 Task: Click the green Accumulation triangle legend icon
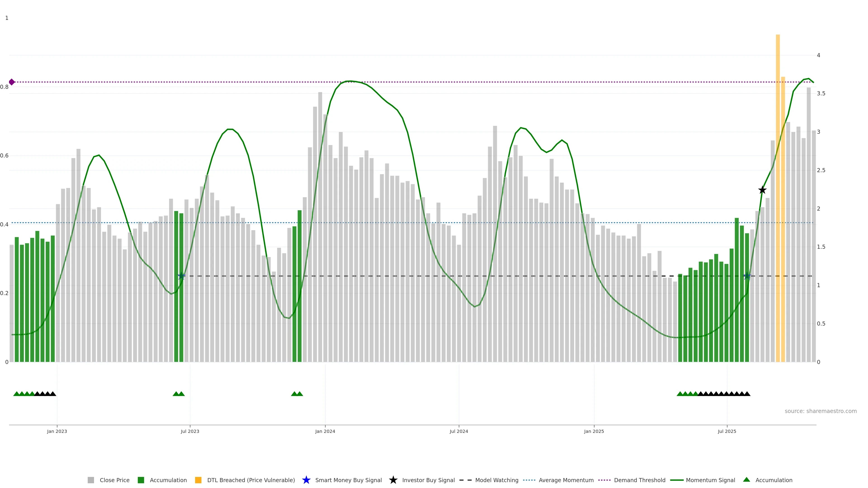[x=746, y=480]
